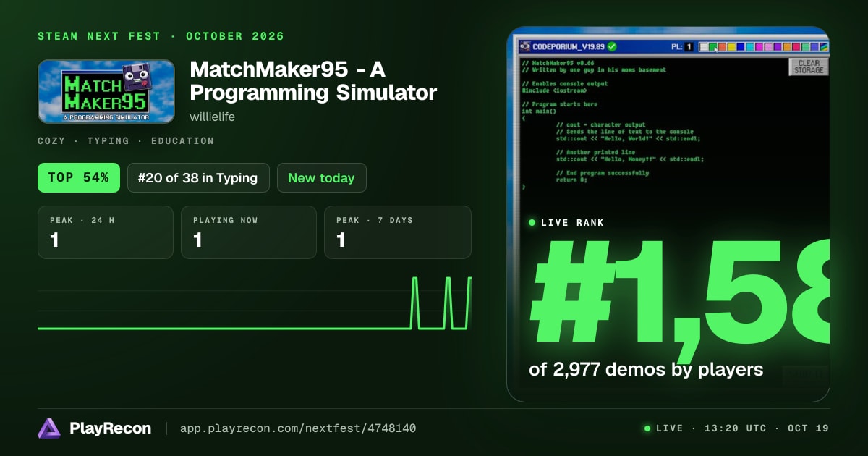Click the green checkmark beside CODEPORIUM_V19.89
Image resolution: width=868 pixels, height=456 pixels.
click(x=612, y=46)
